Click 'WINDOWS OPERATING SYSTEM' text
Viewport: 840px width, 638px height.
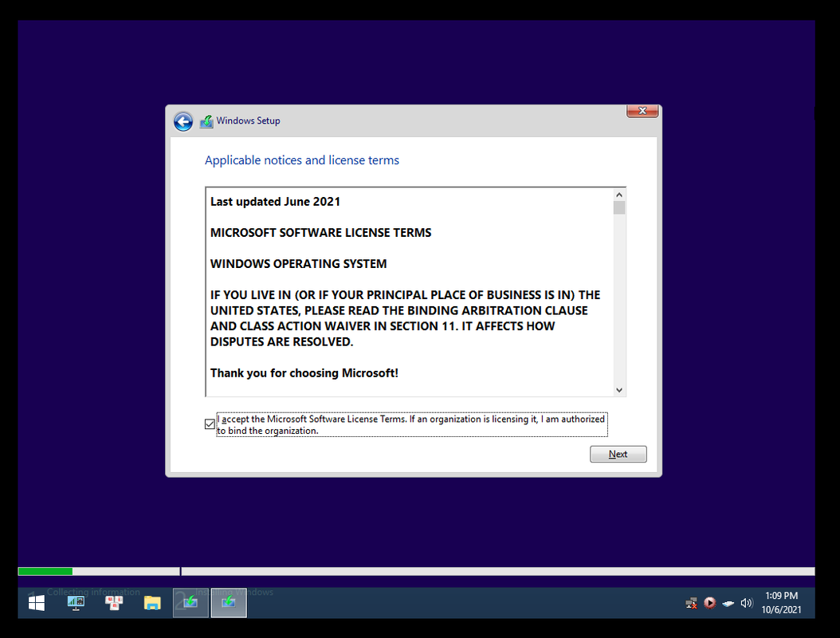click(x=298, y=264)
